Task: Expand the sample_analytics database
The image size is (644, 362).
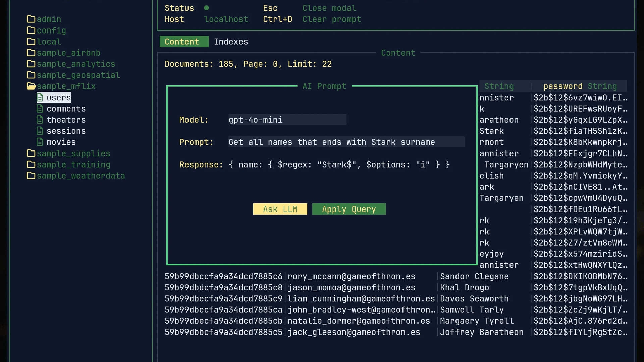Action: [76, 64]
